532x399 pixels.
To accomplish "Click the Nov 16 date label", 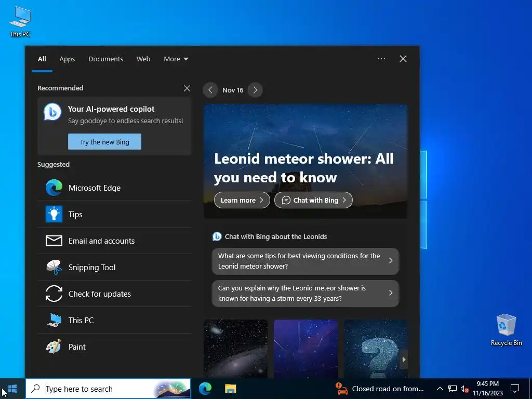I will (x=233, y=90).
